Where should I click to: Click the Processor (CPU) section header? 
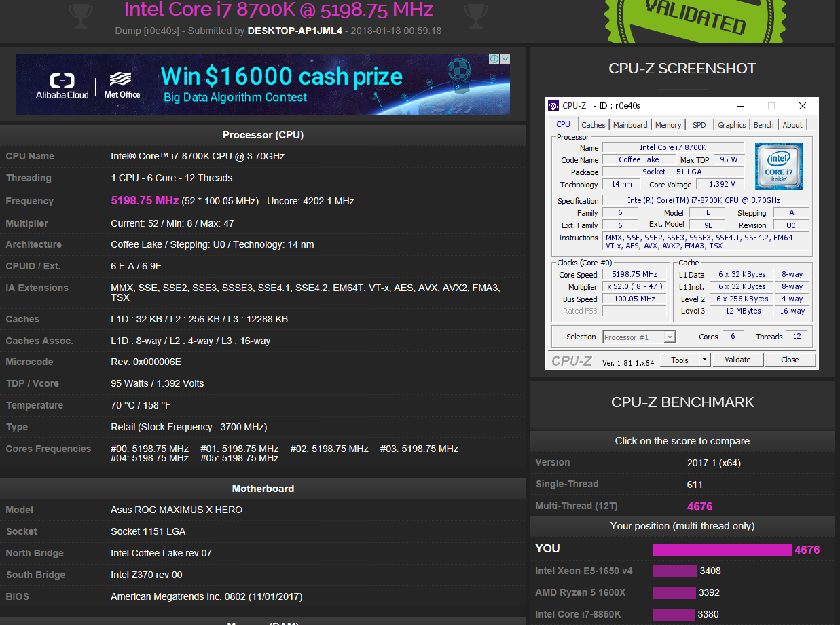263,135
